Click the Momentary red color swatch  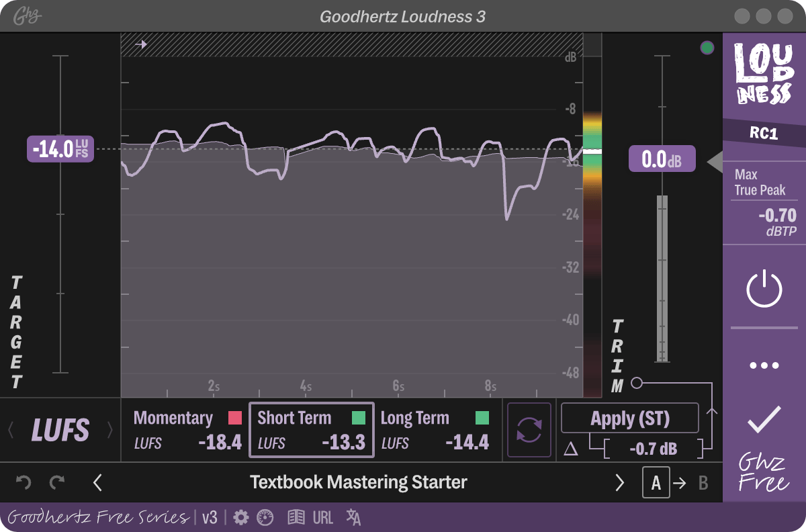point(234,418)
